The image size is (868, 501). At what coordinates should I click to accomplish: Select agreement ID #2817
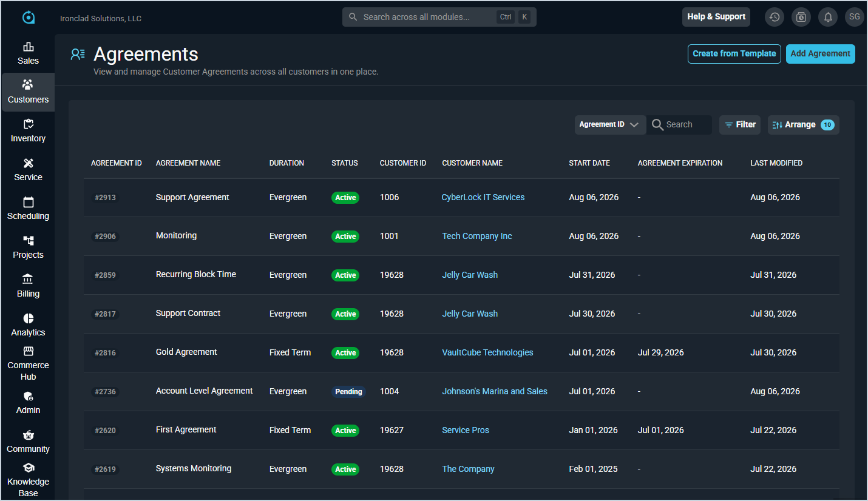point(105,314)
